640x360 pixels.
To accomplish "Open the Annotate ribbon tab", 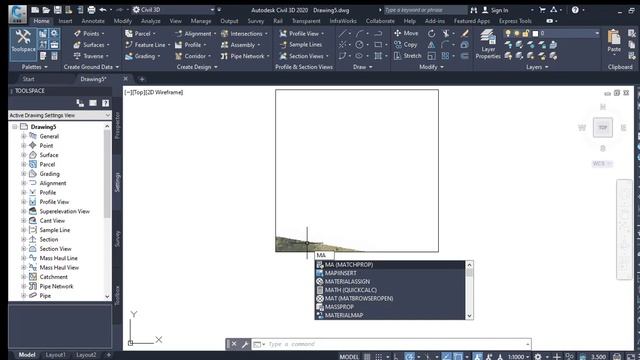I will coord(93,21).
